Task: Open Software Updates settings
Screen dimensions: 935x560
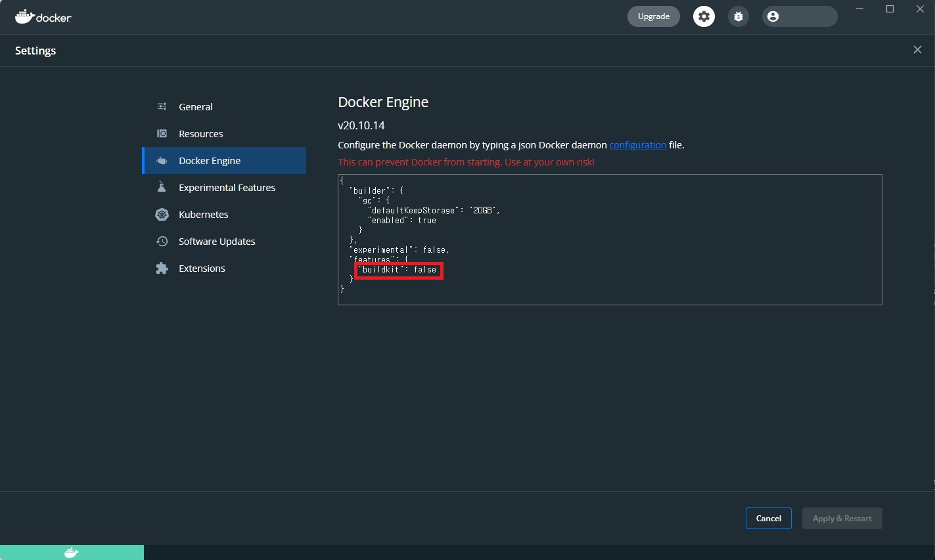Action: (x=224, y=241)
